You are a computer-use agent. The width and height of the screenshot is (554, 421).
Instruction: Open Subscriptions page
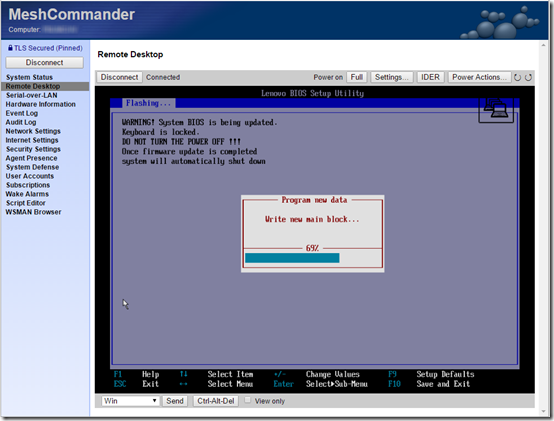point(28,185)
